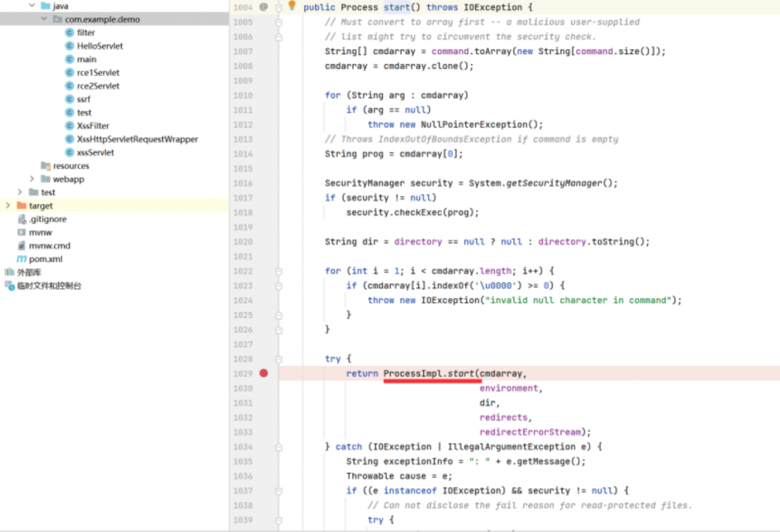The height and width of the screenshot is (532, 780).
Task: Click the mvnw file icon
Action: (21, 232)
